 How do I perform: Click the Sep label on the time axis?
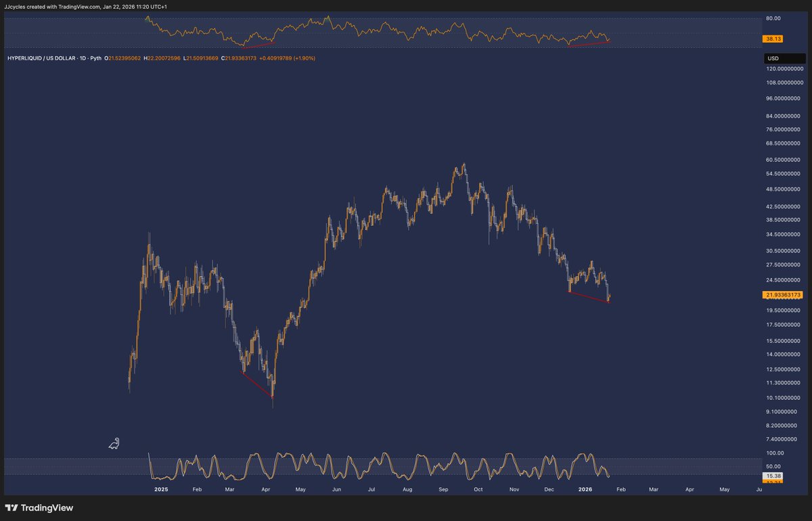click(x=443, y=489)
